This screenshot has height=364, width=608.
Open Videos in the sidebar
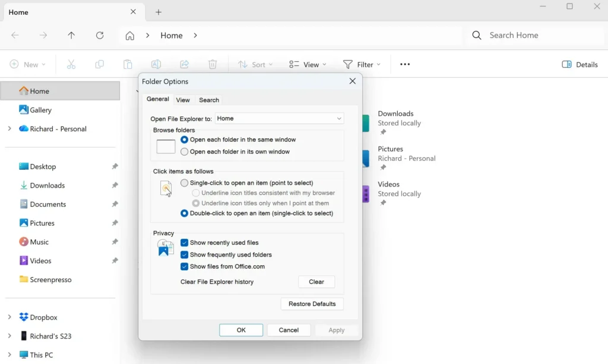tap(40, 261)
